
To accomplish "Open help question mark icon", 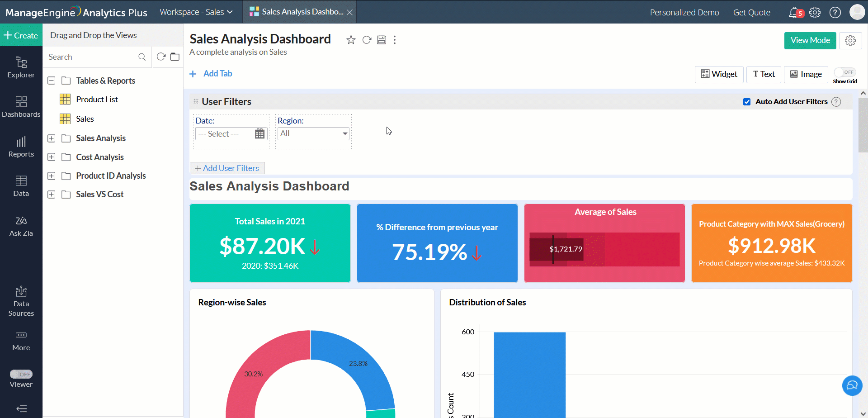I will (x=835, y=12).
